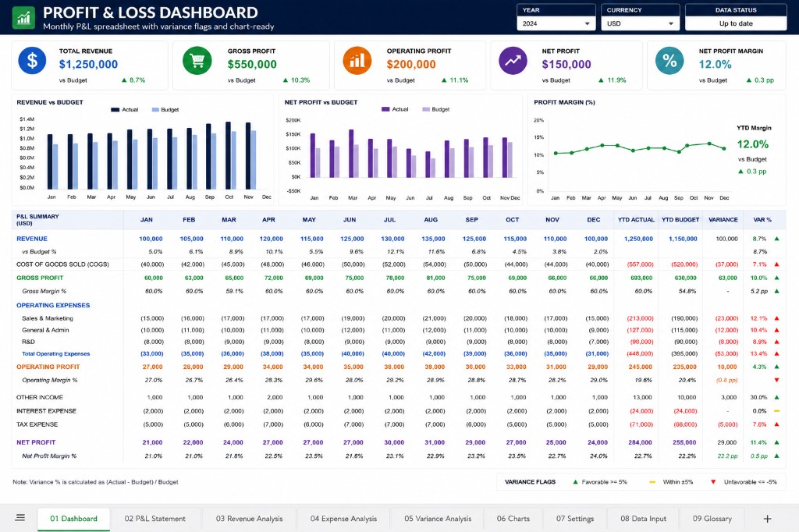
Task: Click the Operating Profit $200,000 value
Action: pos(410,64)
